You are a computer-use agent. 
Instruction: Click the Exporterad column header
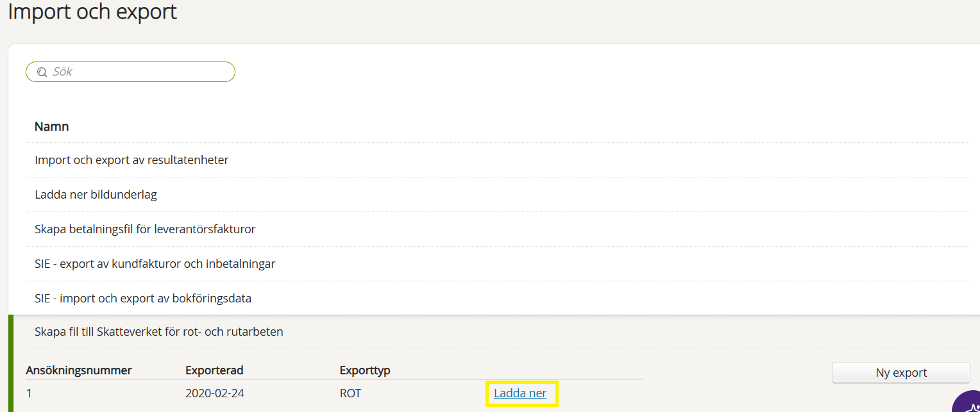click(x=214, y=370)
